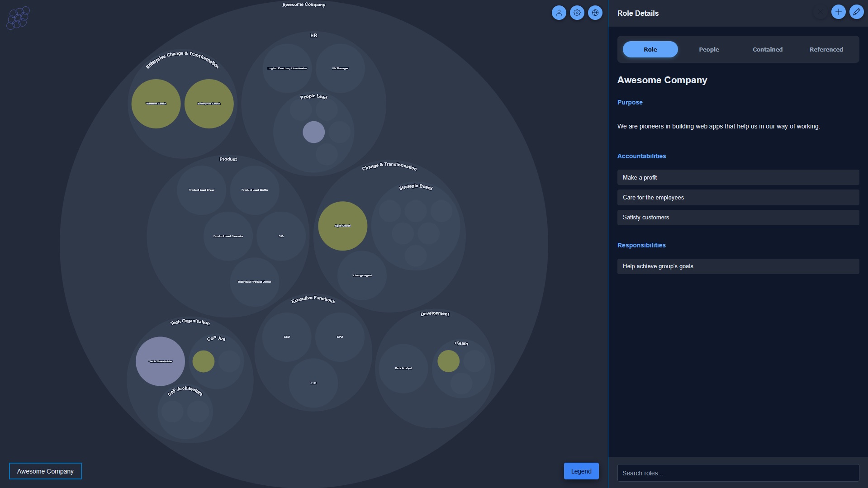Viewport: 868px width, 488px height.
Task: Edit the role using the pencil icon
Action: point(856,12)
